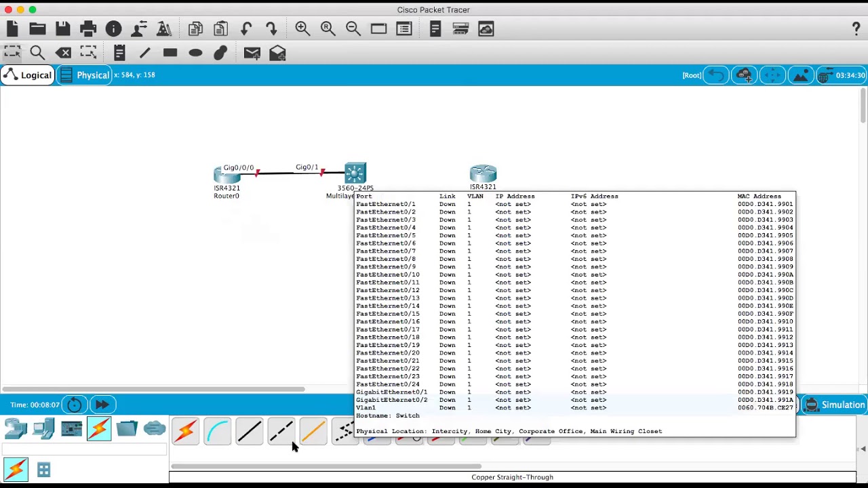Click the workspace horizontal scrollbar
This screenshot has width=868, height=488.
(153, 389)
